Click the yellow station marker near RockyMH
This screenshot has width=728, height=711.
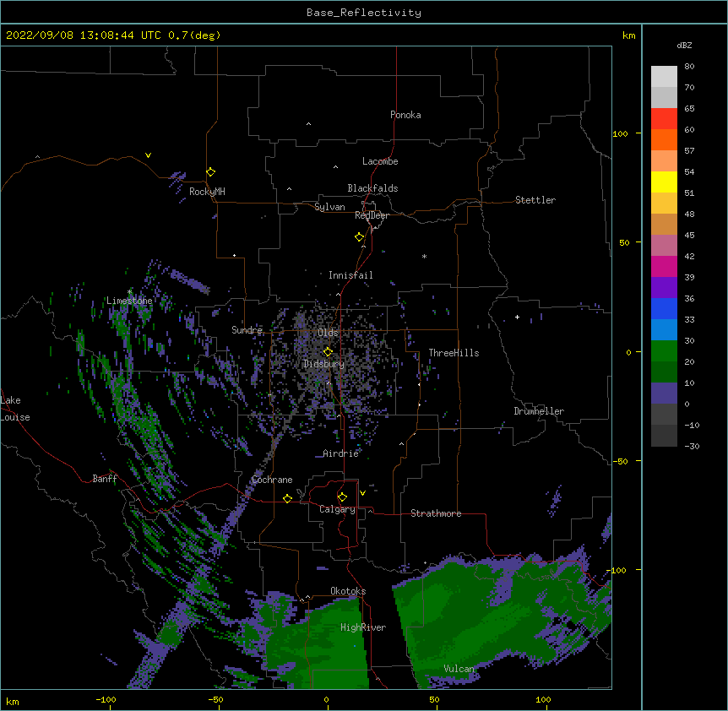click(210, 171)
